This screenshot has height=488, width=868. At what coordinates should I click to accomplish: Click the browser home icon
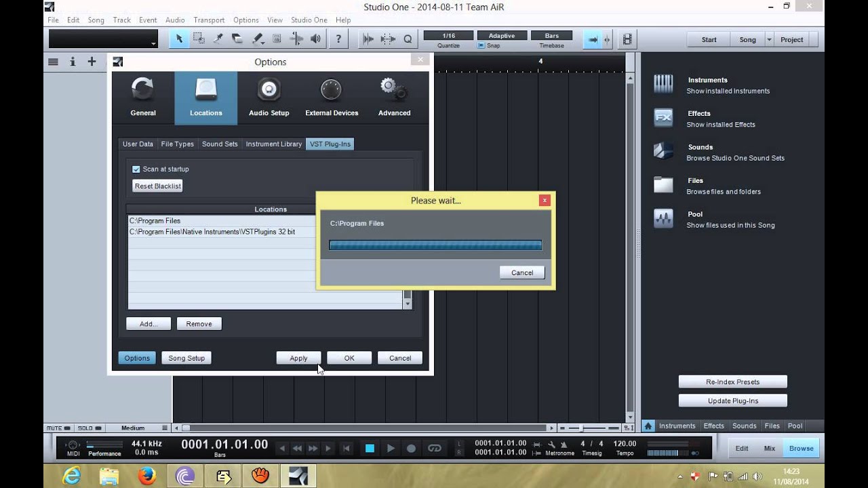648,426
